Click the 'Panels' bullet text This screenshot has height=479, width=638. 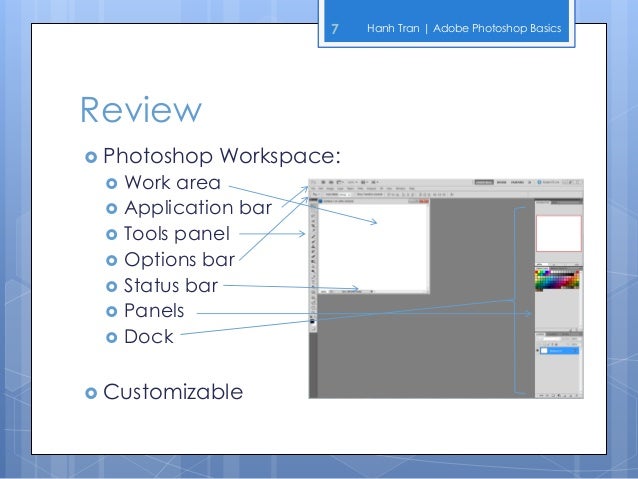(154, 311)
